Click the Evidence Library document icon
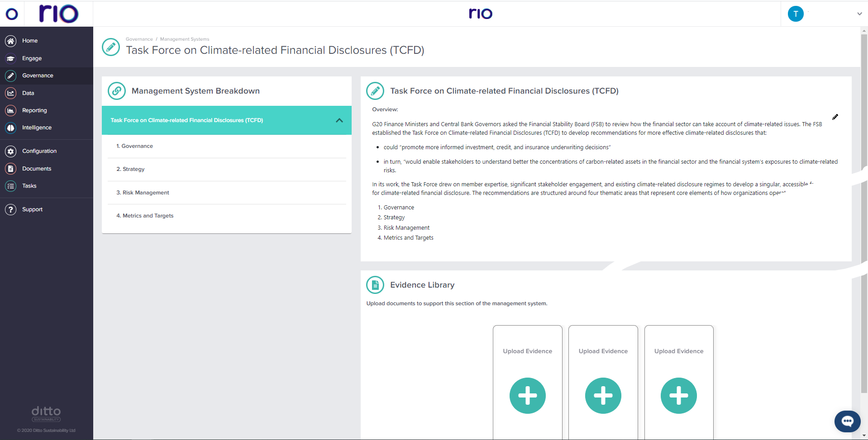Image resolution: width=868 pixels, height=440 pixels. point(375,284)
